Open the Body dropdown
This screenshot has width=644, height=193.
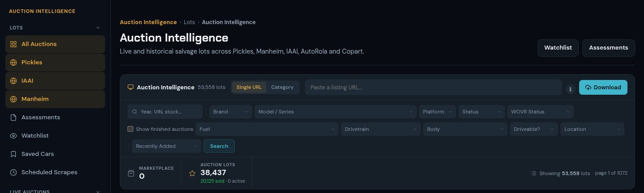click(x=465, y=129)
